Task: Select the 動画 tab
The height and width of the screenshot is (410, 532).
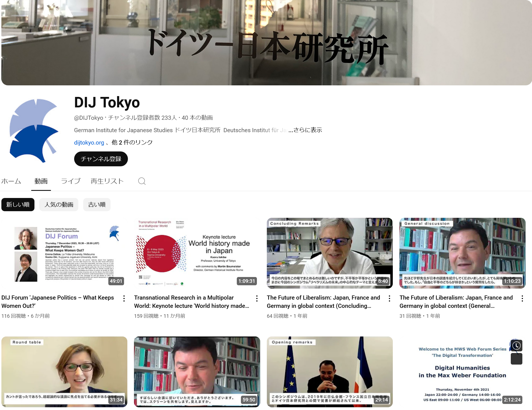Action: click(41, 181)
